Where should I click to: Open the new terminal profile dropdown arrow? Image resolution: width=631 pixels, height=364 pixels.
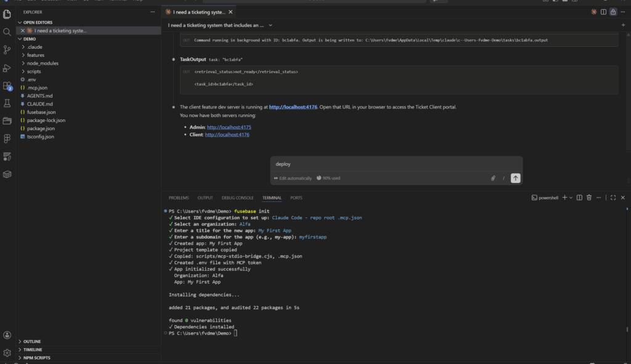click(x=571, y=198)
